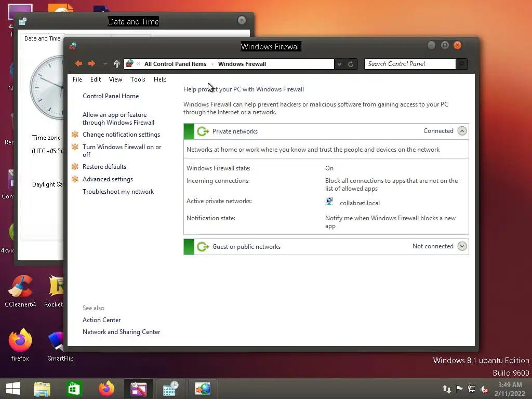
Task: Click the Private networks shield icon
Action: point(203,131)
